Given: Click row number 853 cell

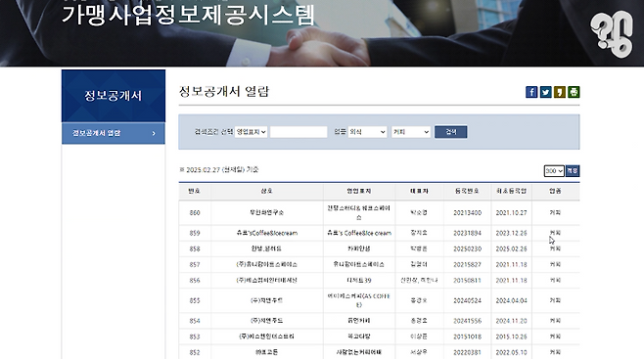Looking at the screenshot, I should [195, 337].
